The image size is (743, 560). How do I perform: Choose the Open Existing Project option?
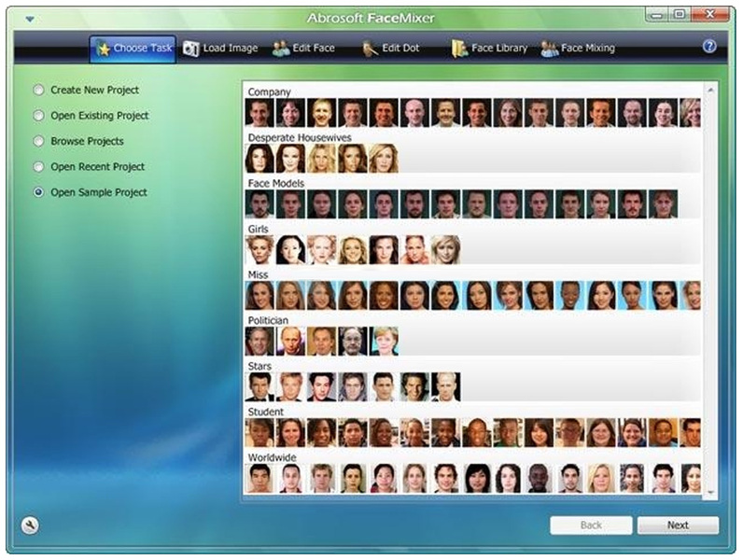point(38,116)
